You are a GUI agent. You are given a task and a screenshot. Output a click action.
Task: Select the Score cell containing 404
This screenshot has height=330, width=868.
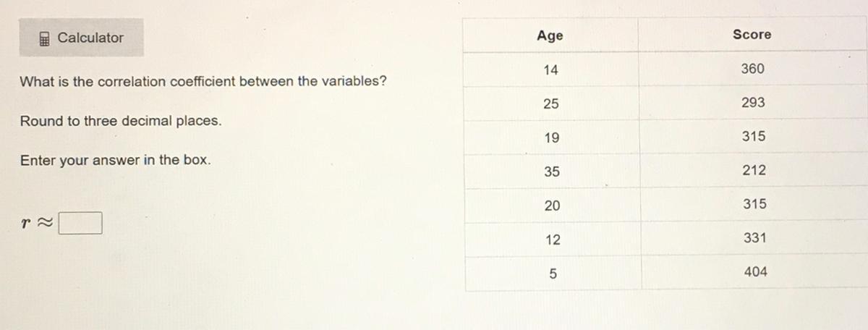click(755, 272)
